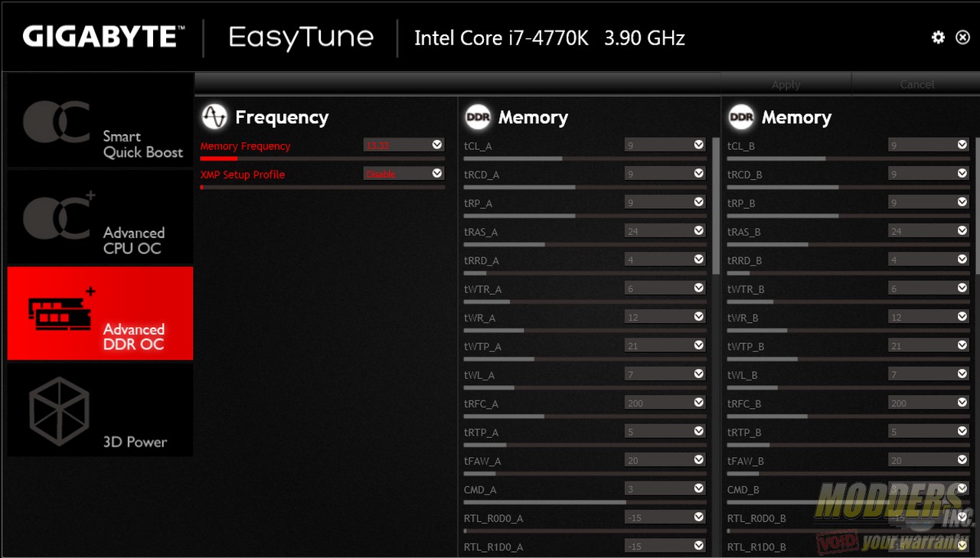Open the tRRD_B value dropdown

(928, 259)
